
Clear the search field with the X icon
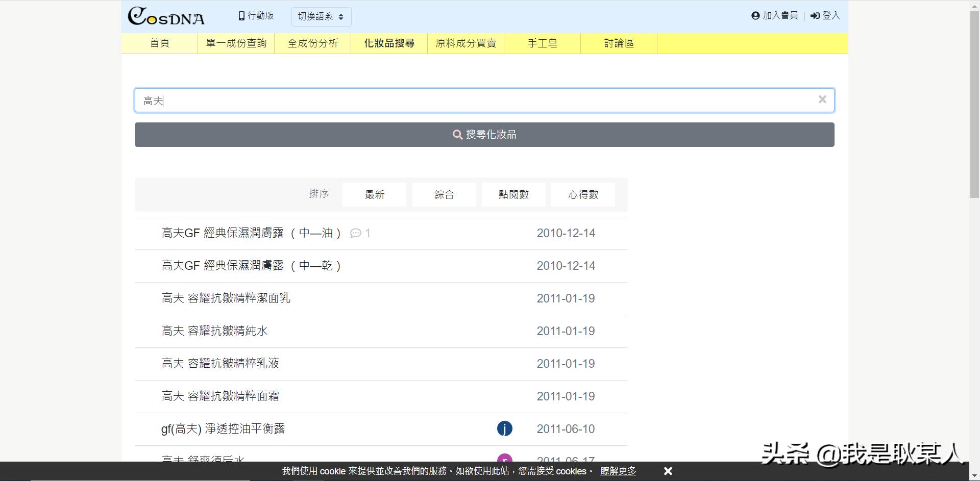coord(822,99)
